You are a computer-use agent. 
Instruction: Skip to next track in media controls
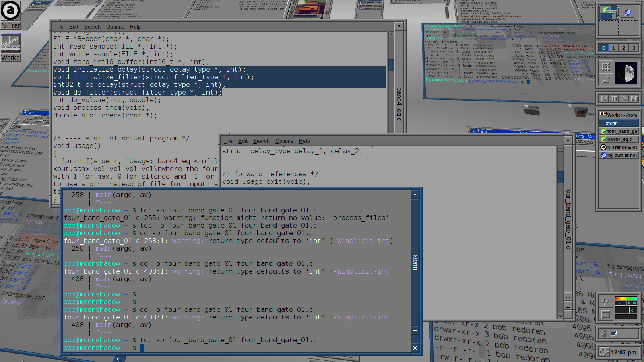[634, 99]
